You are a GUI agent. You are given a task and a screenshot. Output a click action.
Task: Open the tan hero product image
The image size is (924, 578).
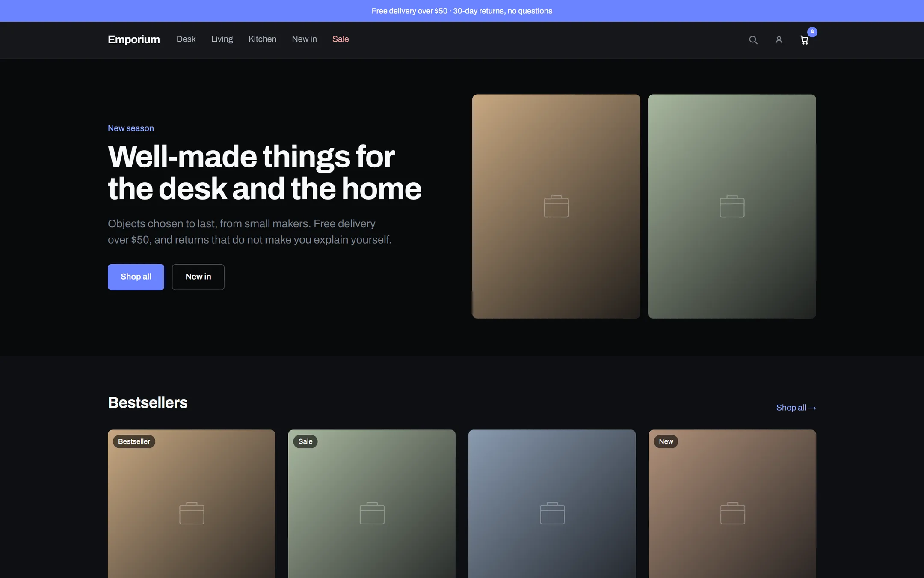click(556, 206)
